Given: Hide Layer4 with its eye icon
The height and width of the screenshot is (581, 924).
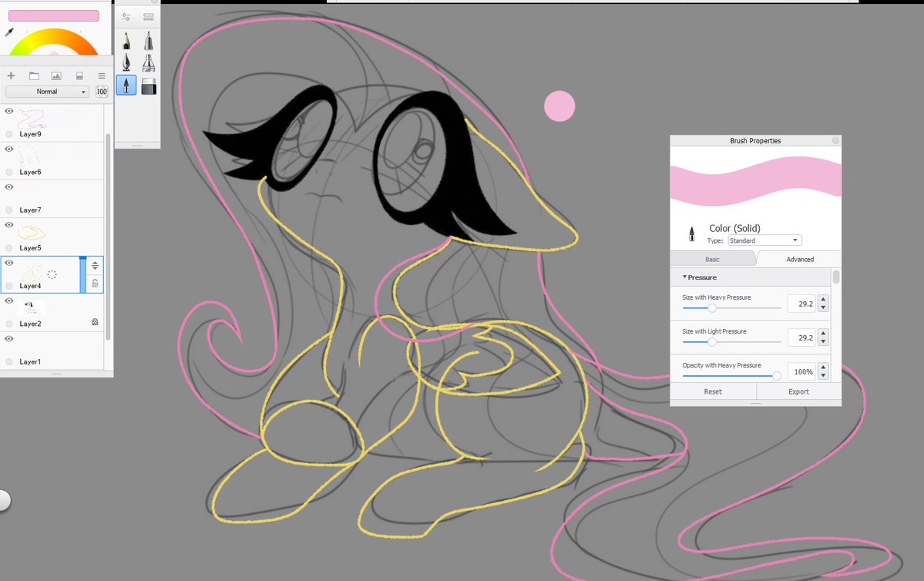Looking at the screenshot, I should coord(8,263).
